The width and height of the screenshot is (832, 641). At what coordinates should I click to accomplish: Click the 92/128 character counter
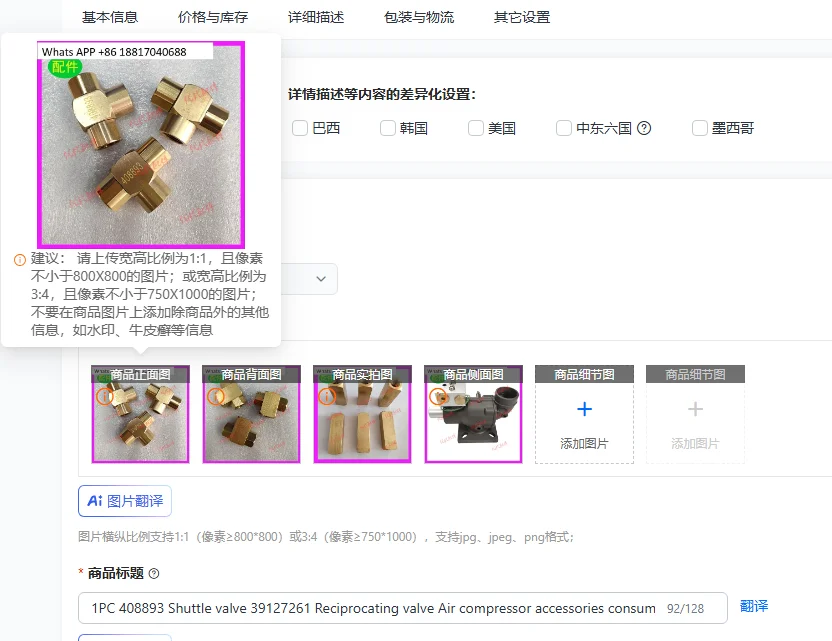point(686,609)
